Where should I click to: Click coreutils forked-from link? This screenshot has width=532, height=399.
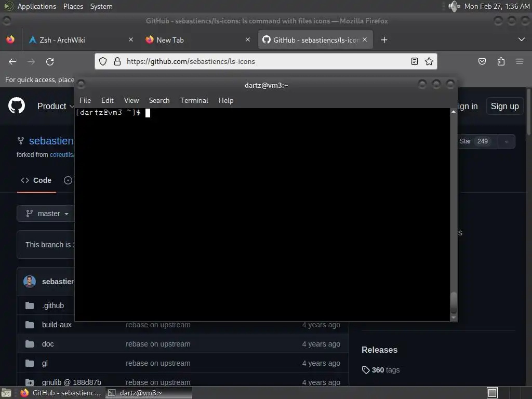[x=62, y=155]
